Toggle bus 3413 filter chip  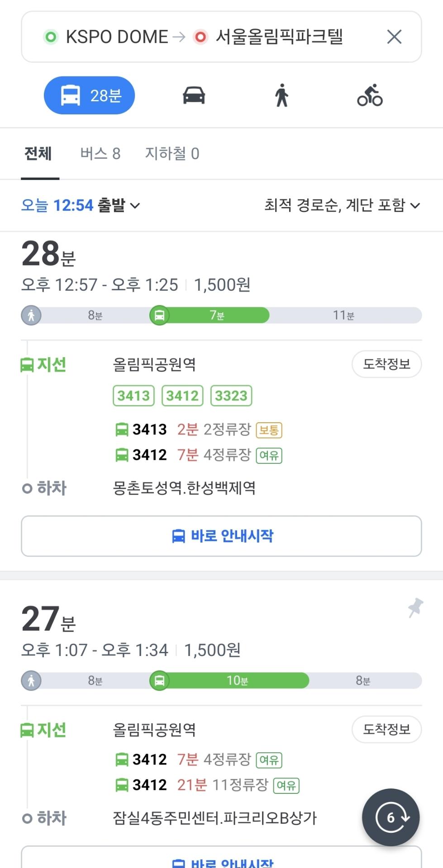pyautogui.click(x=133, y=396)
